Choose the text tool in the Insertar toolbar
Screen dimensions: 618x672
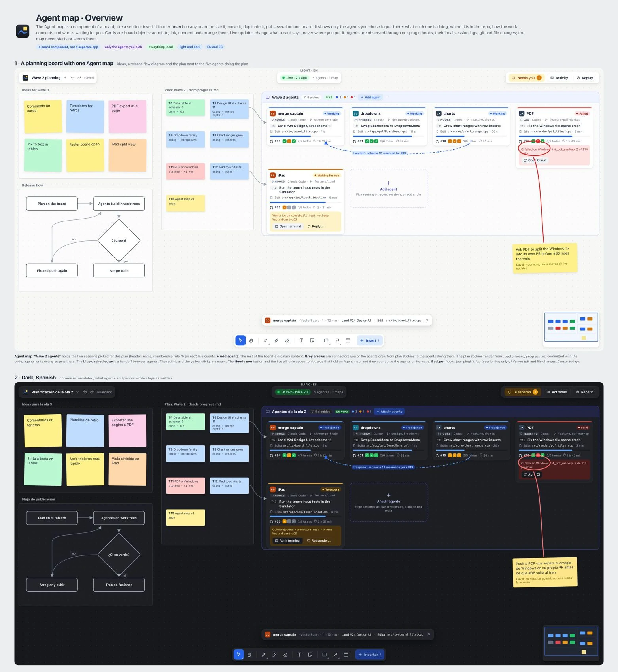coord(299,655)
